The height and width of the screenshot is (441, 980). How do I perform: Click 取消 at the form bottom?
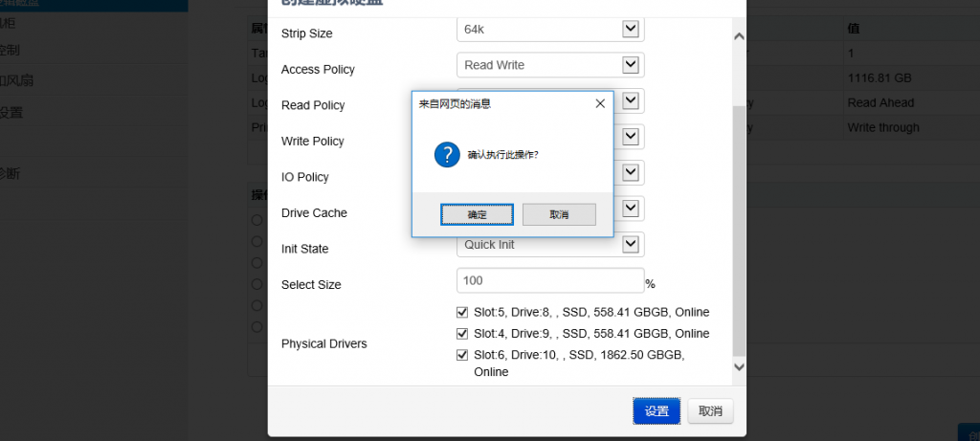click(x=710, y=411)
